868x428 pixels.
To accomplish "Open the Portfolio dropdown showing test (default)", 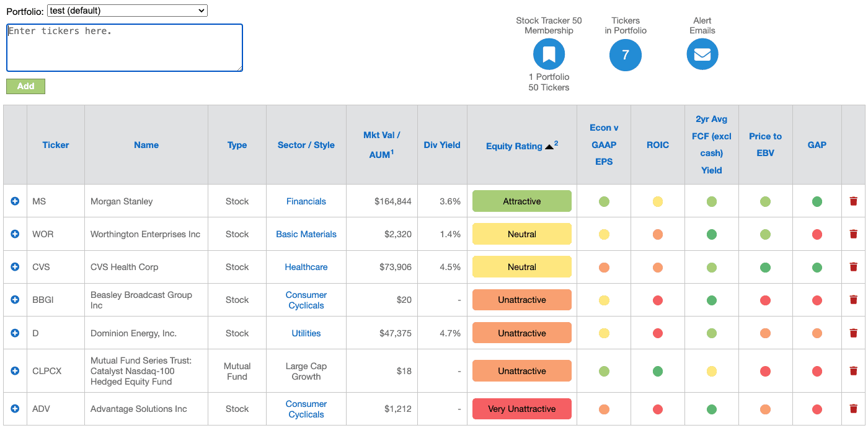I will pos(127,11).
